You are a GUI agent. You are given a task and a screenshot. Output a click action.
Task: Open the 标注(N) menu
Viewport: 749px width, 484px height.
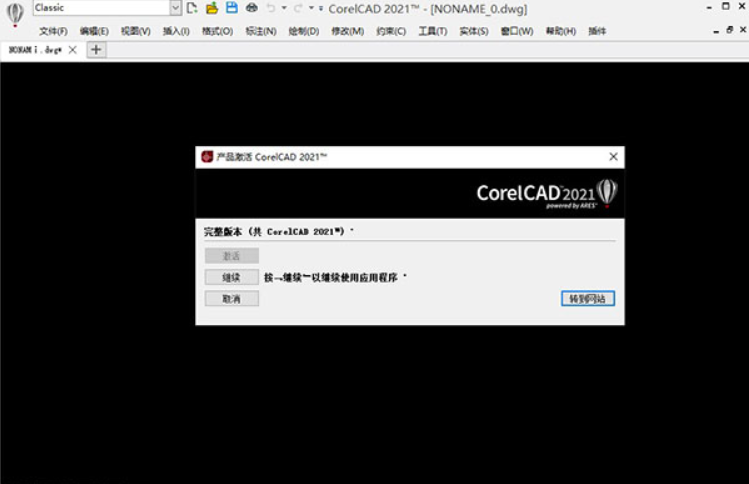tap(261, 32)
